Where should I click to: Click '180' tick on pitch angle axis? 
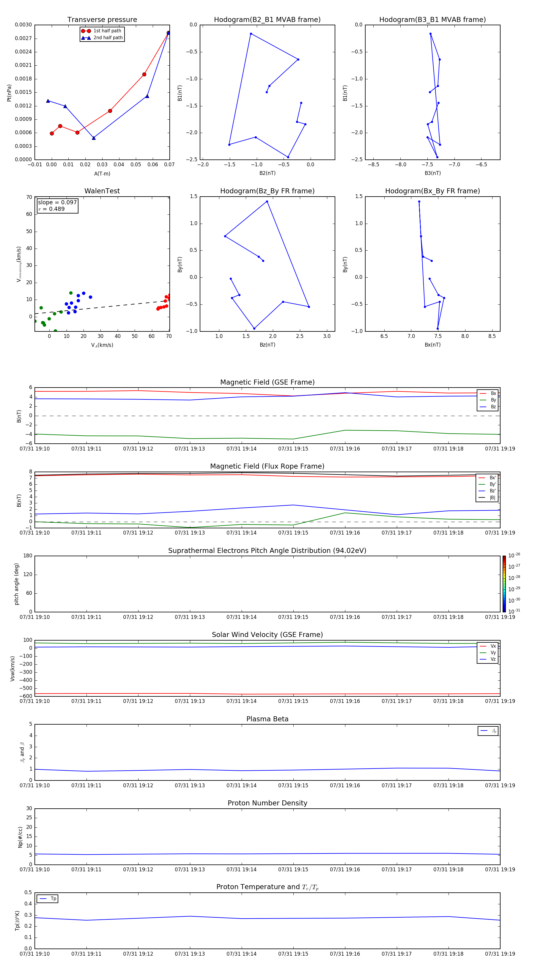[x=28, y=556]
